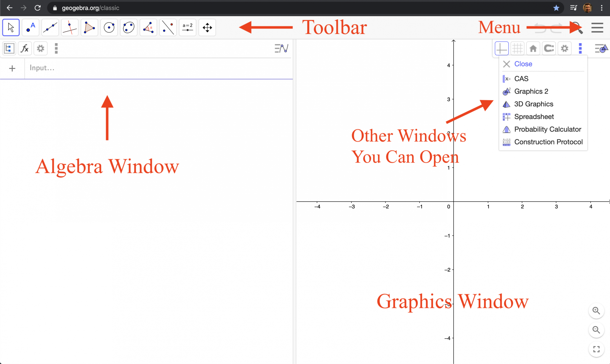This screenshot has width=610, height=364.
Task: Select the Line tool
Action: (50, 27)
